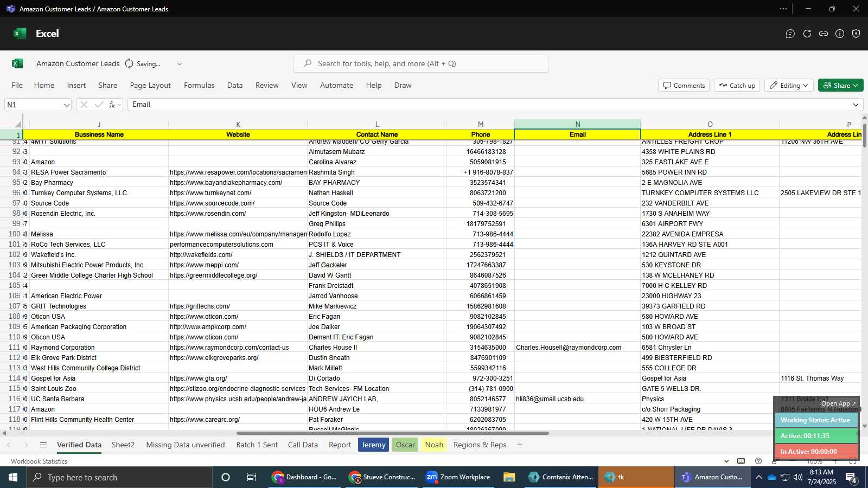Select the Charles.Housell@raymondcorp.com cell

(x=577, y=348)
